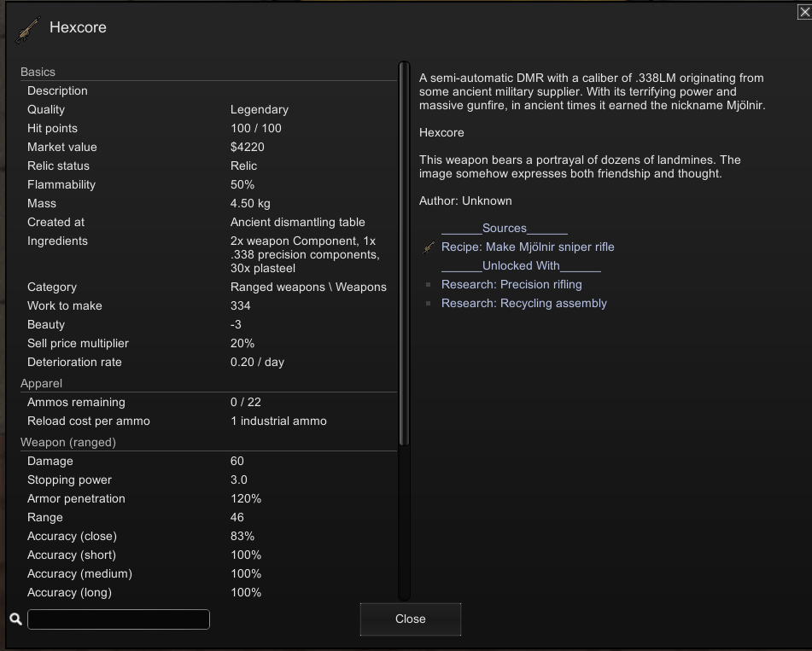
Task: Click the Legendary quality value
Action: (260, 110)
